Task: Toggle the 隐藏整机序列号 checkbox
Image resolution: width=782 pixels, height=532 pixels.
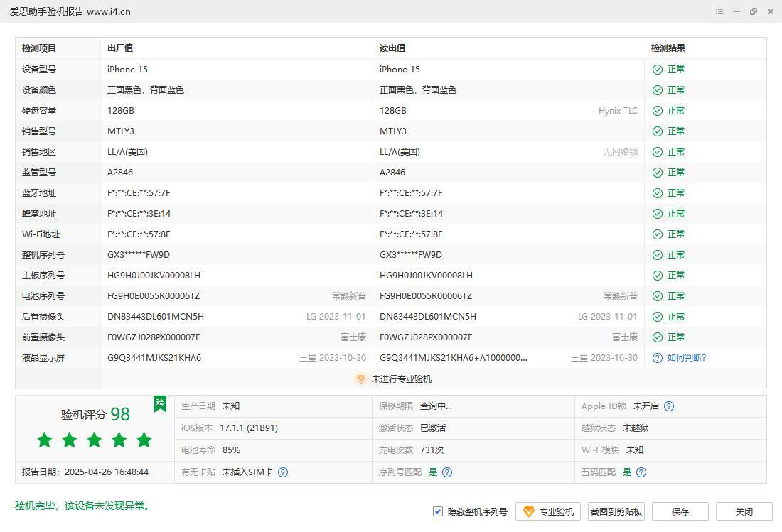Action: coord(438,511)
